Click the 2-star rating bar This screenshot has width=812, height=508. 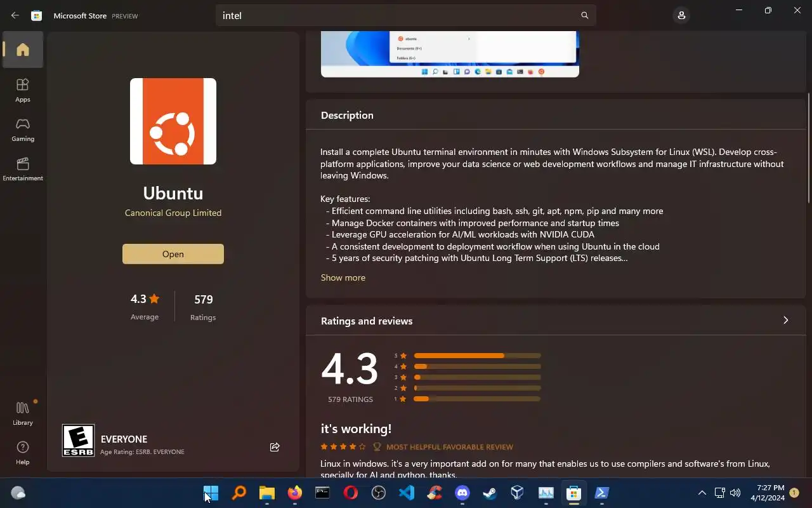pos(477,388)
